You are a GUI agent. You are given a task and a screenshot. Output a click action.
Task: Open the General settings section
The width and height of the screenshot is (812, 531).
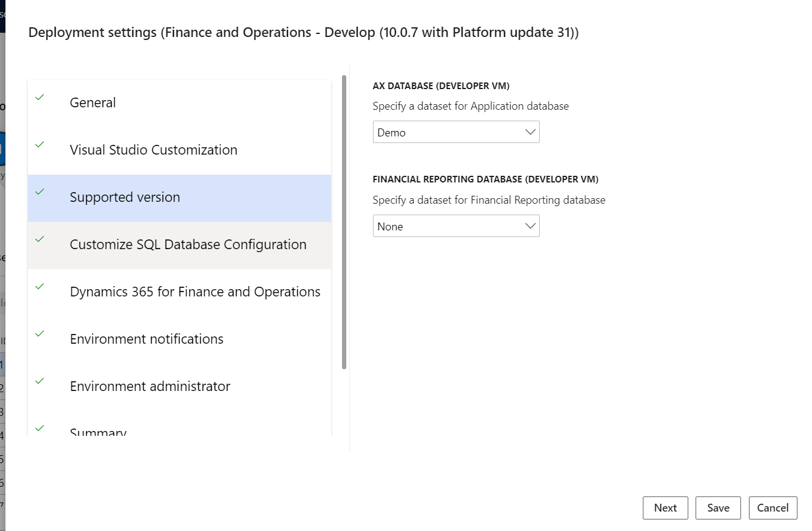click(x=180, y=103)
